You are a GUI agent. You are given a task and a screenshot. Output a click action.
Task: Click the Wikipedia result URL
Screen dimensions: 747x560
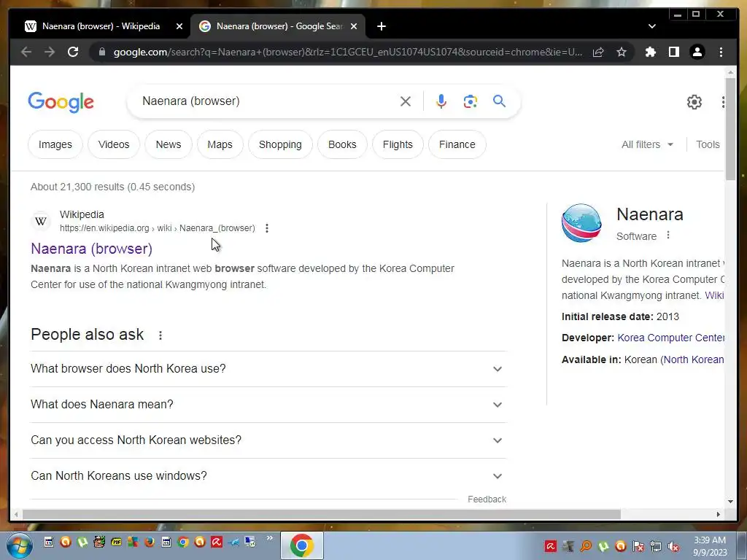(158, 228)
